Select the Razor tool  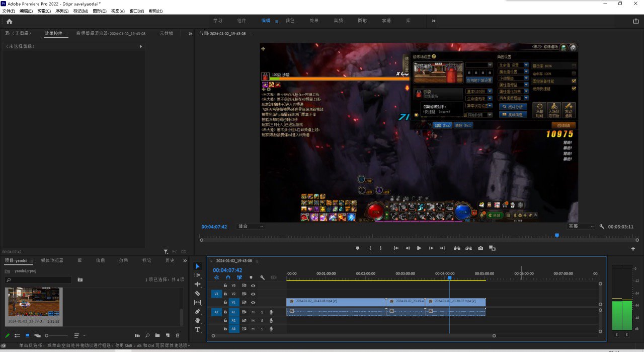pyautogui.click(x=198, y=293)
